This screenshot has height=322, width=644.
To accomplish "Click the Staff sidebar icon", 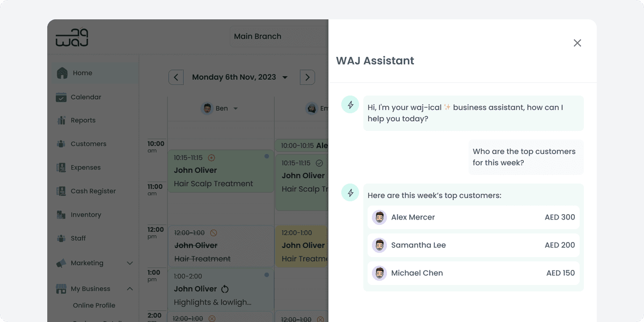I will [x=62, y=238].
